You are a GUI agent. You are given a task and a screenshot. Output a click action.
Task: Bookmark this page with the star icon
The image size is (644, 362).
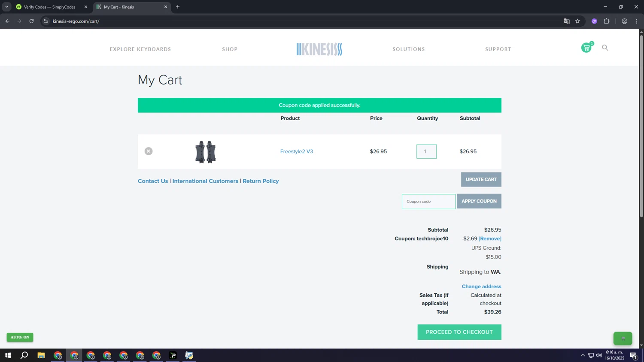pos(577,21)
